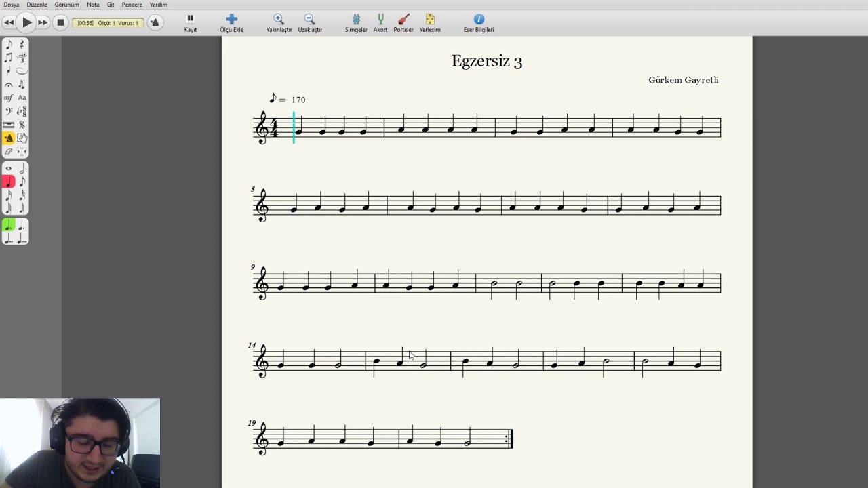
Task: Zoom in with Yakınlaştır
Action: click(279, 23)
